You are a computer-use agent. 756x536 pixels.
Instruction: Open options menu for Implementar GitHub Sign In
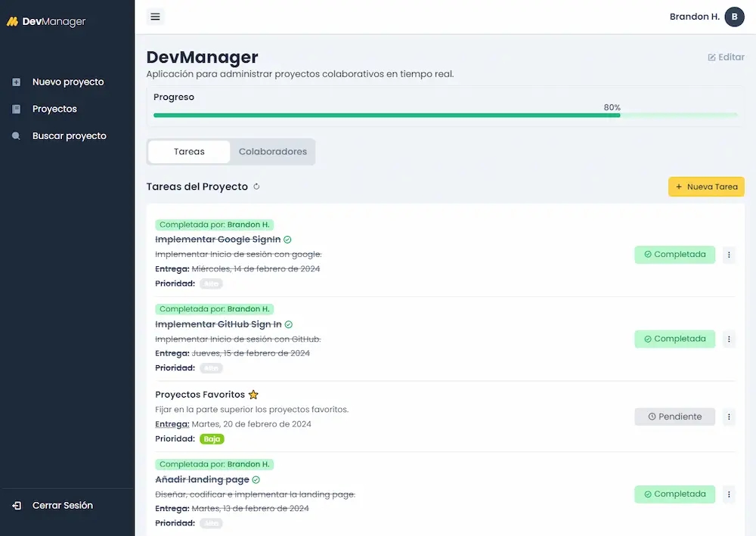(729, 339)
